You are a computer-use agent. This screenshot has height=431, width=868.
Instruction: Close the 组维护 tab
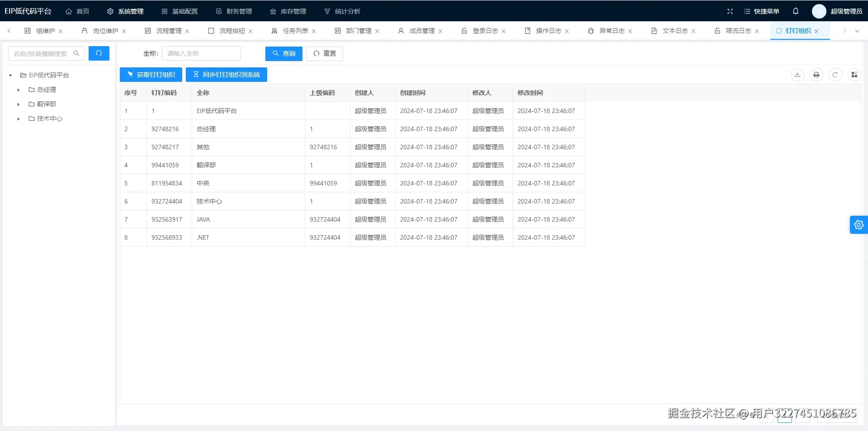coord(61,31)
